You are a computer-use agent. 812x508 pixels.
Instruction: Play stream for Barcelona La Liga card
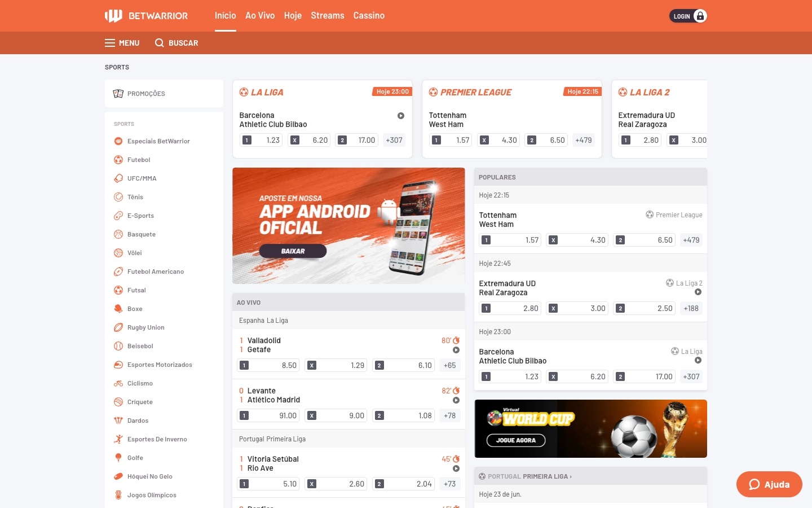tap(401, 116)
